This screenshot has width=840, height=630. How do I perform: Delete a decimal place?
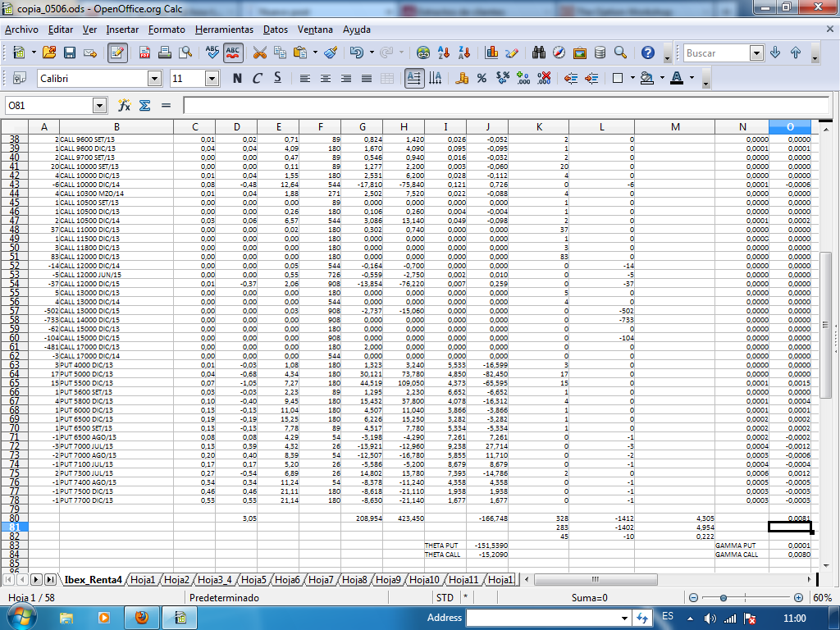tap(544, 78)
